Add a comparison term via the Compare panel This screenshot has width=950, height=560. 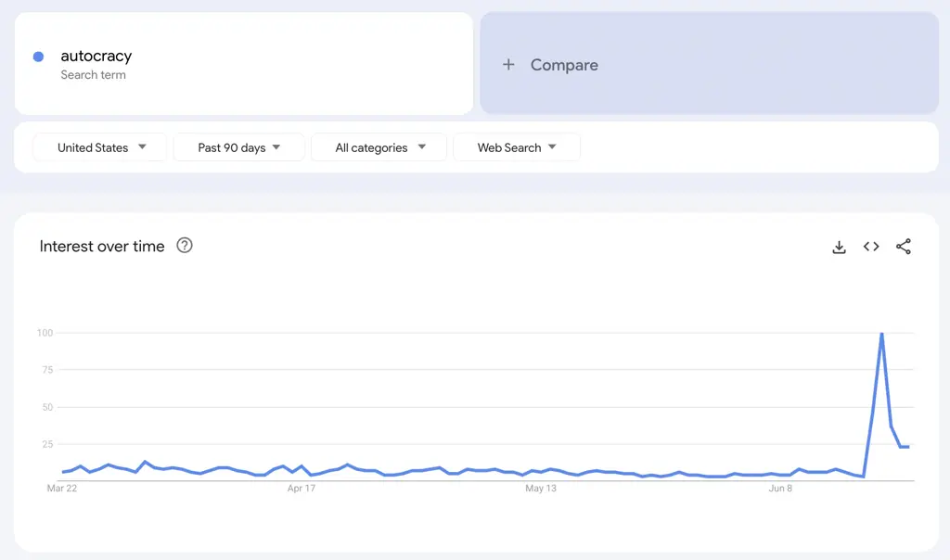pyautogui.click(x=564, y=65)
